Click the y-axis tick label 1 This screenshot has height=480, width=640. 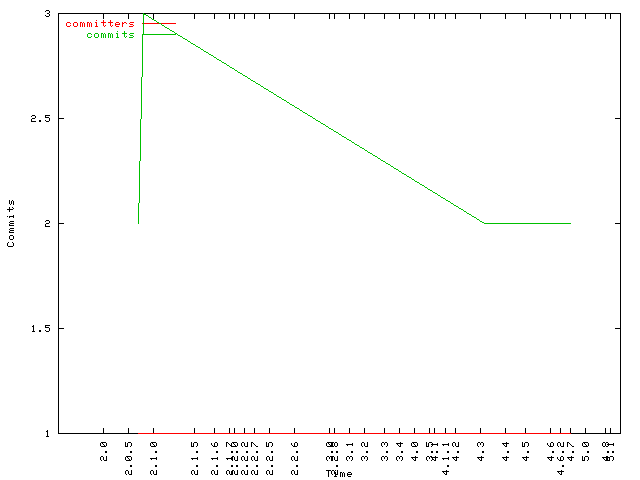[x=48, y=433]
